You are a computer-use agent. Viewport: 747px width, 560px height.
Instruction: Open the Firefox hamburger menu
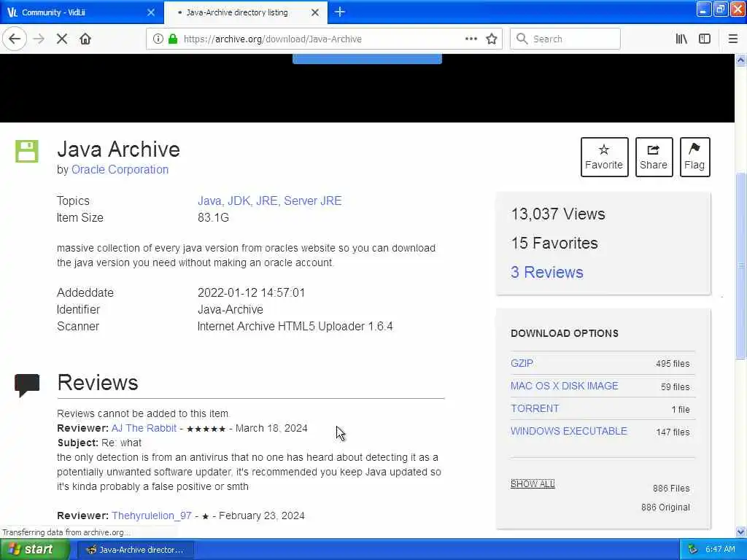(732, 39)
